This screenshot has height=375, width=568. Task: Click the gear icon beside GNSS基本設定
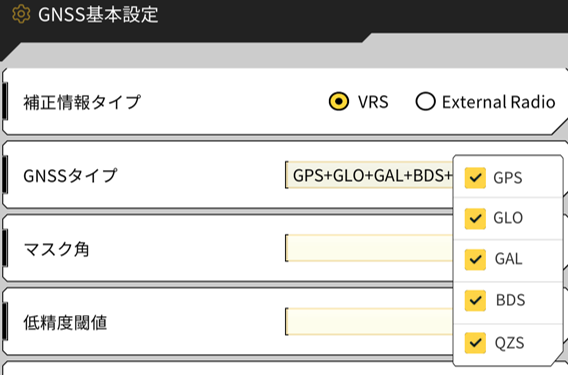point(21,14)
